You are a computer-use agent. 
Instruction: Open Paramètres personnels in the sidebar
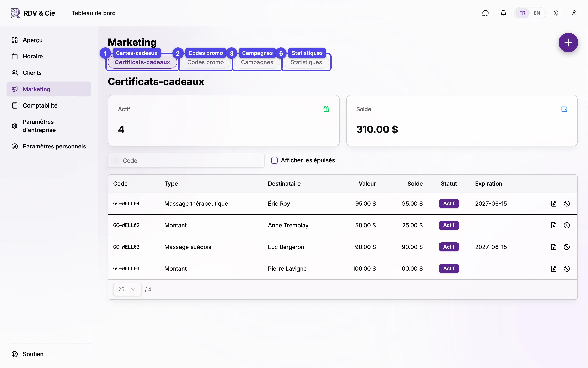coord(49,146)
